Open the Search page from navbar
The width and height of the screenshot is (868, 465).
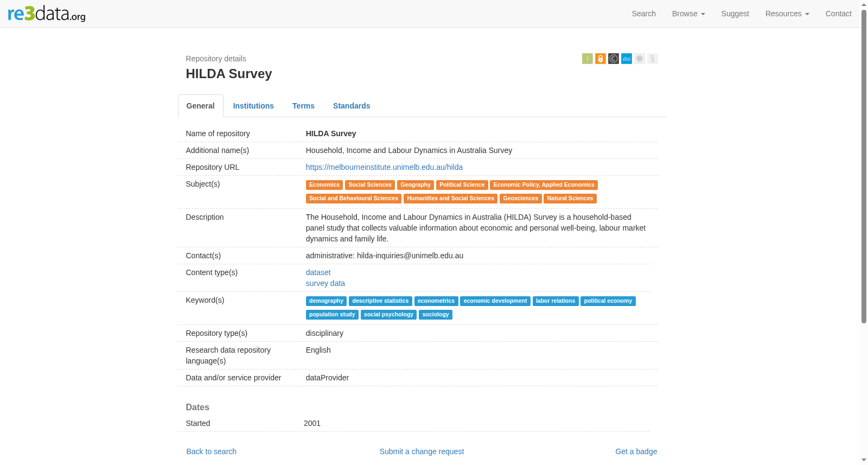click(643, 14)
